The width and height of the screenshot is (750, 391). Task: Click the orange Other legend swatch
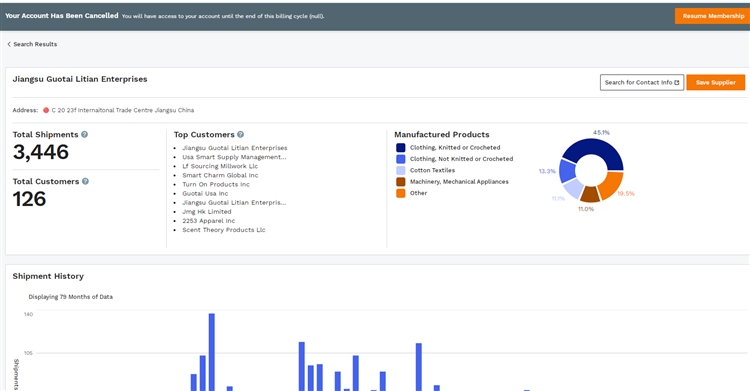coord(400,193)
